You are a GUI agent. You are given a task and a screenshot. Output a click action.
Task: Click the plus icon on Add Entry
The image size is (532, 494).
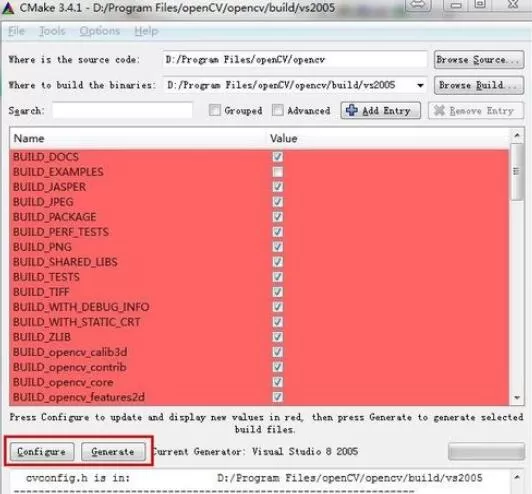coord(352,110)
